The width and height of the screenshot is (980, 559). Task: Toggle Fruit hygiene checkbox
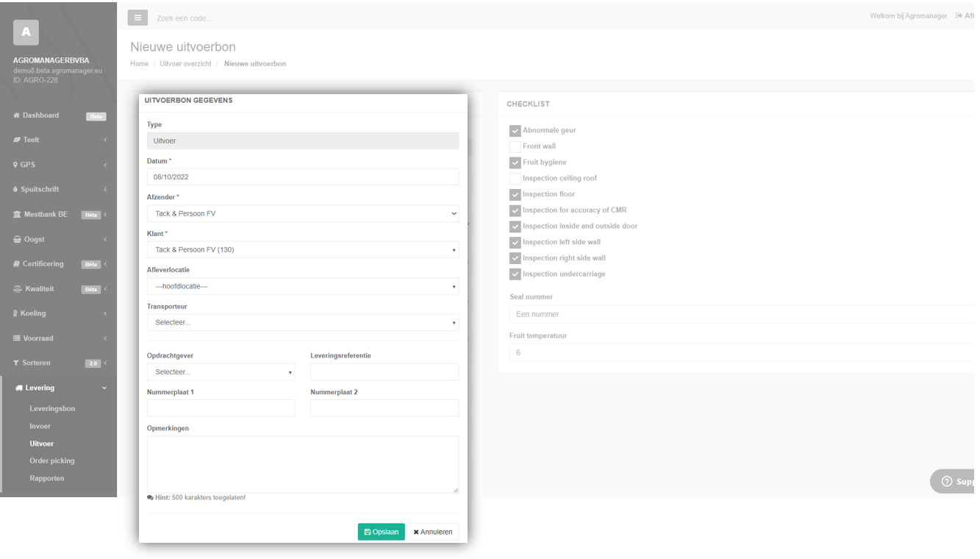tap(515, 163)
